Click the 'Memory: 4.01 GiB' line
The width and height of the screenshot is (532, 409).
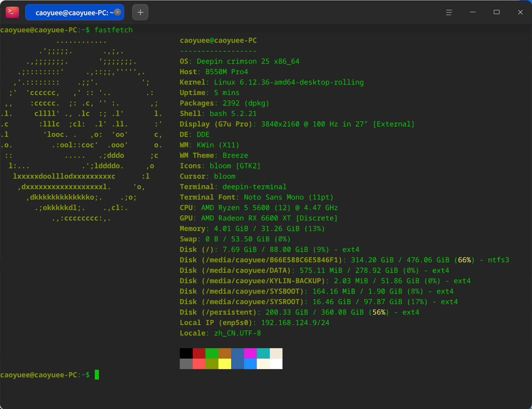point(252,229)
